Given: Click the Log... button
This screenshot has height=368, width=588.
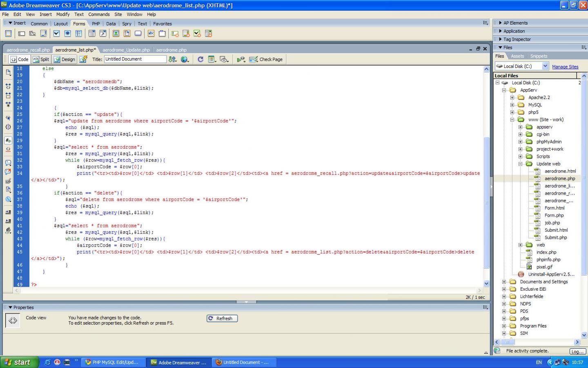Looking at the screenshot, I should coord(578,351).
